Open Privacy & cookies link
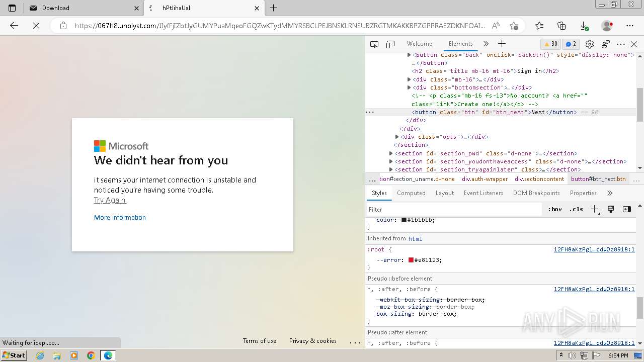Viewport: 644px width, 362px height. (x=313, y=341)
